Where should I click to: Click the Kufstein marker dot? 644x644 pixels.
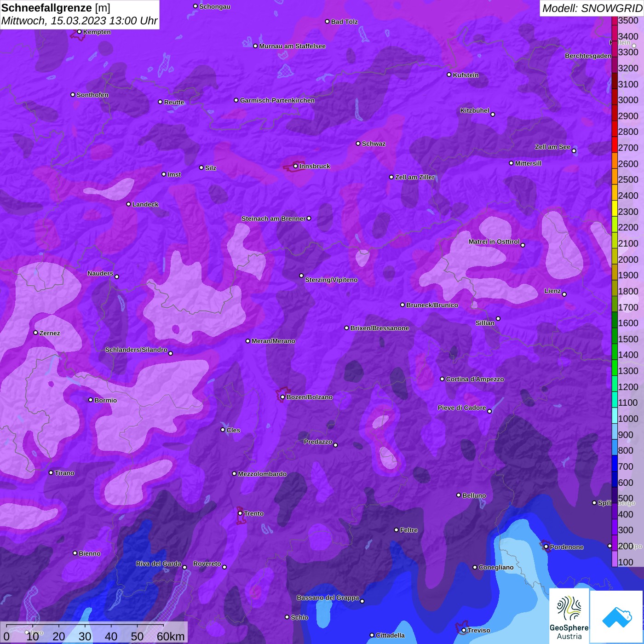pos(449,75)
